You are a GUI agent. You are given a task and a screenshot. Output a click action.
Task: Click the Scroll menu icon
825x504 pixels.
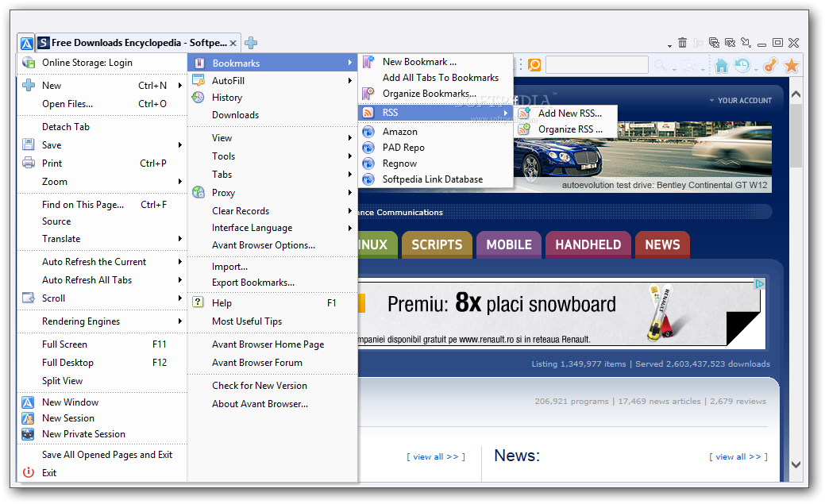coord(29,298)
